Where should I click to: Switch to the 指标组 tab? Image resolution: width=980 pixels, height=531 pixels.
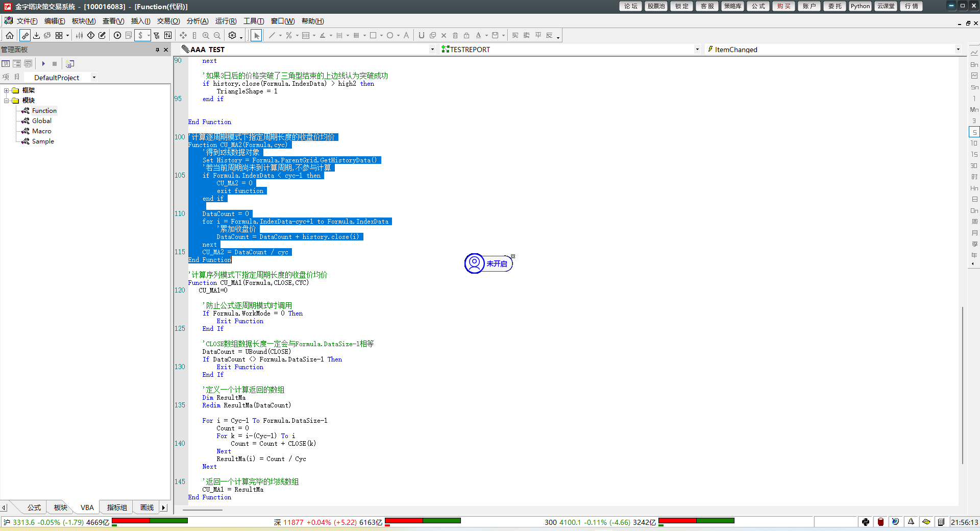pos(117,508)
